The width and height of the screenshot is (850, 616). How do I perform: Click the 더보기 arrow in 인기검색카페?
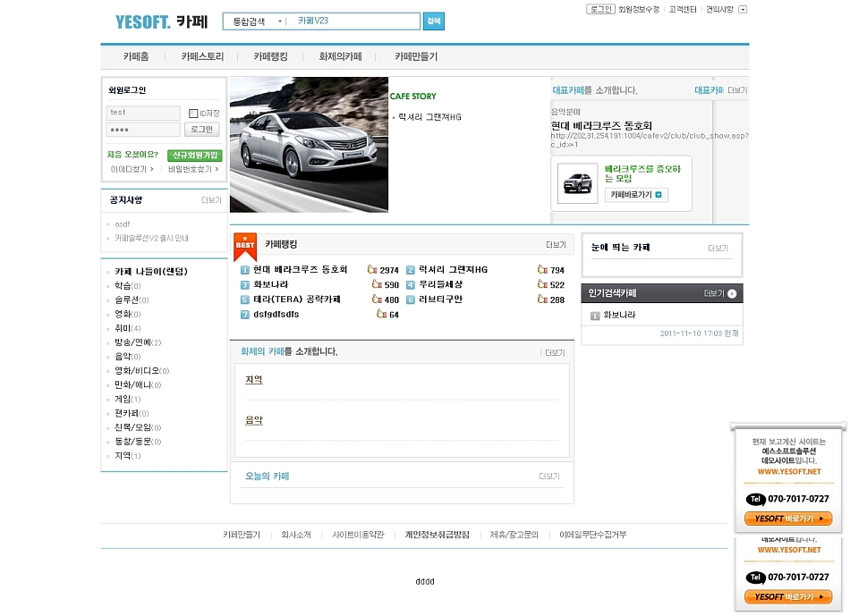click(x=732, y=293)
